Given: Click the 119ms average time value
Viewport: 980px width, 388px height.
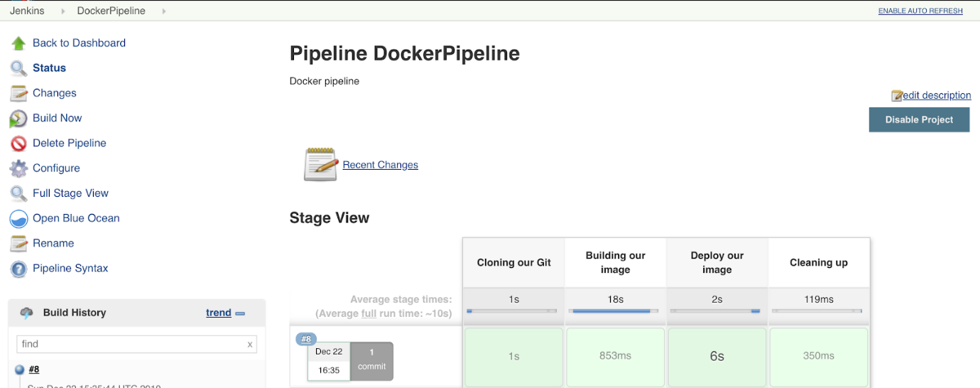Looking at the screenshot, I should pyautogui.click(x=818, y=300).
